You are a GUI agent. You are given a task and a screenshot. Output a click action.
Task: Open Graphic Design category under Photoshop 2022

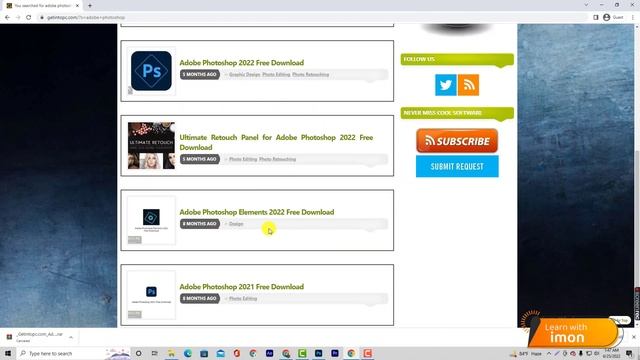[x=244, y=74]
